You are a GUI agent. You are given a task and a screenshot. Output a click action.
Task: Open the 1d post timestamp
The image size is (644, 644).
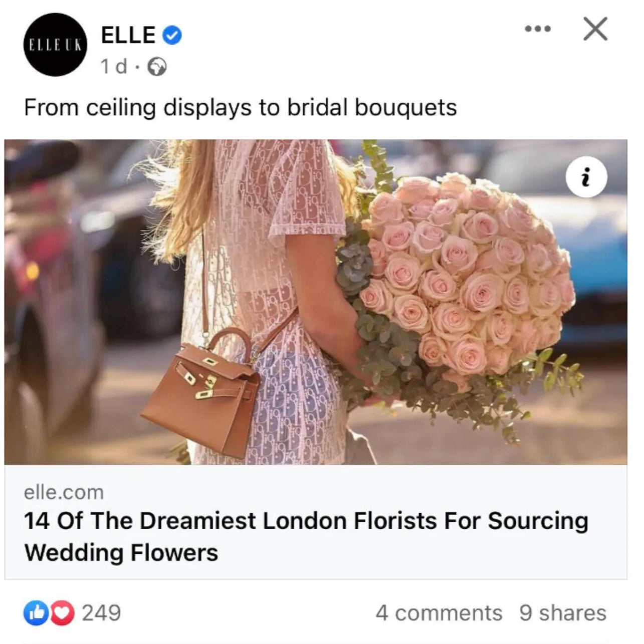pyautogui.click(x=114, y=66)
